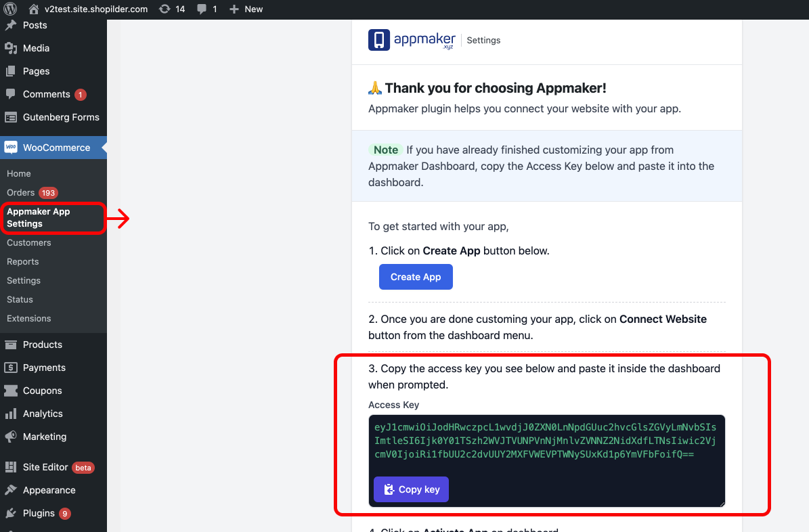Click the Payments dollar icon

coord(11,368)
